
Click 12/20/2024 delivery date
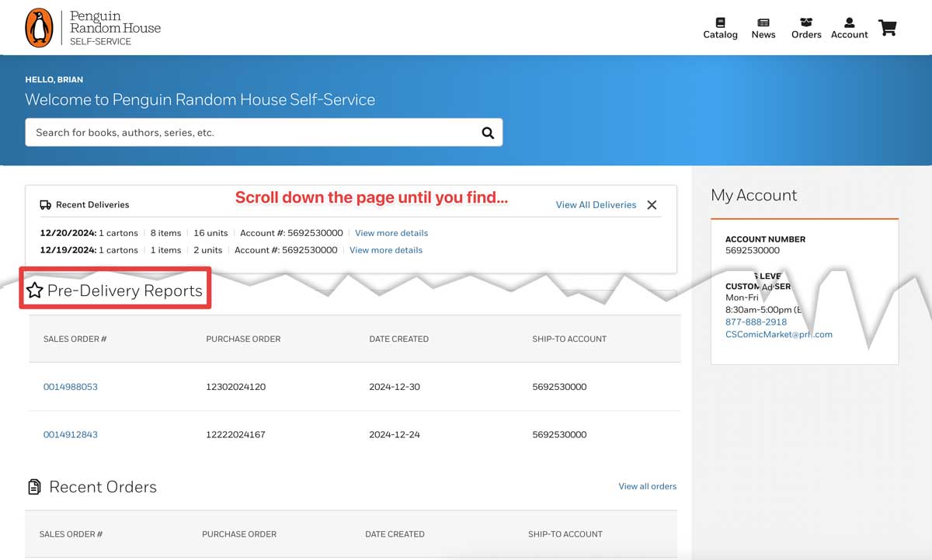click(x=68, y=233)
